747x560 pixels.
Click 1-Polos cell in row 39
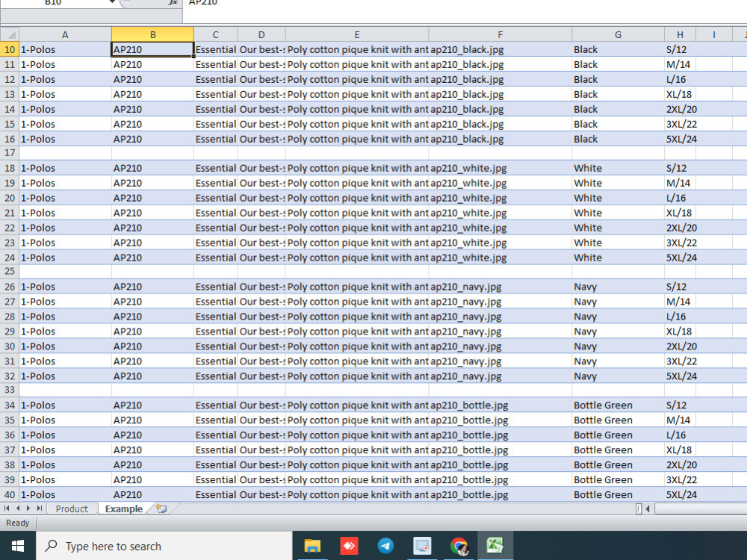tap(65, 480)
